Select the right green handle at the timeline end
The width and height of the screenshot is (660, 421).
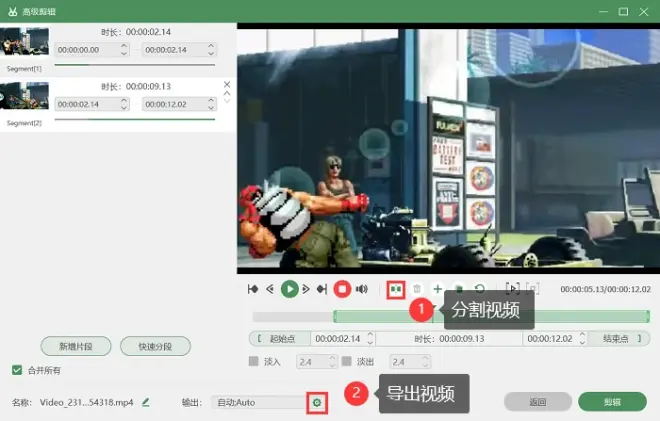tap(648, 316)
